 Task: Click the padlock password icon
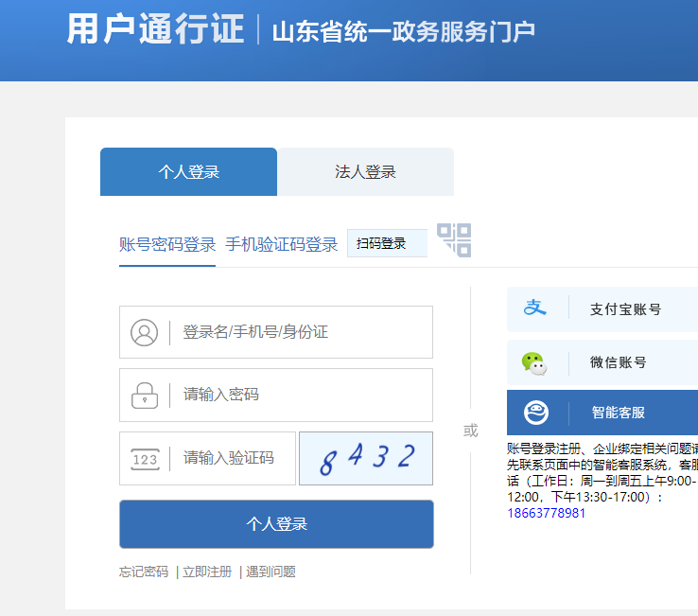pos(144,395)
